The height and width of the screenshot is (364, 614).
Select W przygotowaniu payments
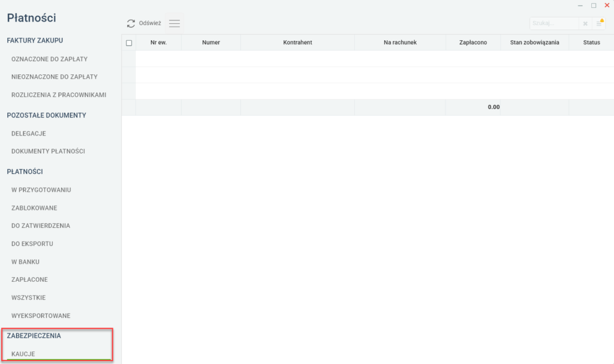41,190
